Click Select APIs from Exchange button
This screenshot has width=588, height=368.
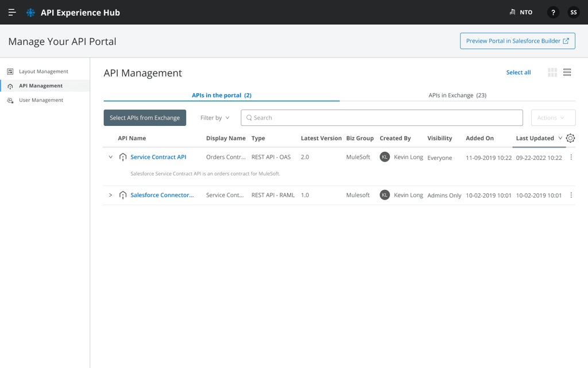click(145, 118)
